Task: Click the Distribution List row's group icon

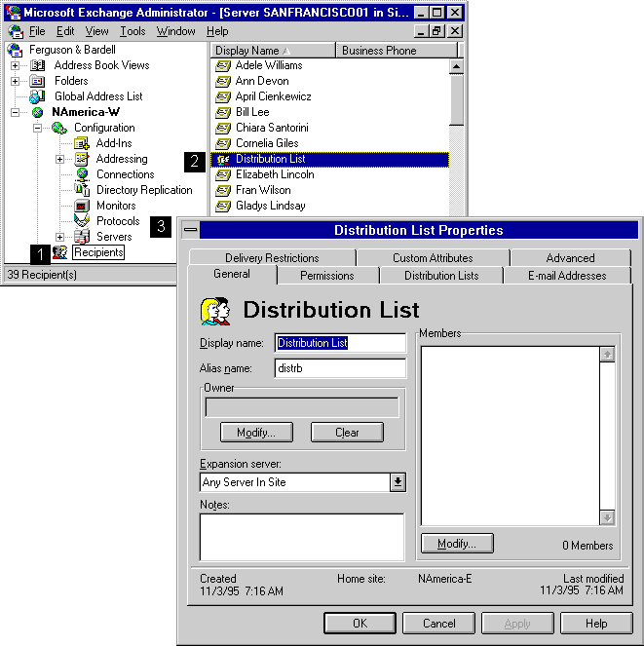Action: pyautogui.click(x=223, y=160)
